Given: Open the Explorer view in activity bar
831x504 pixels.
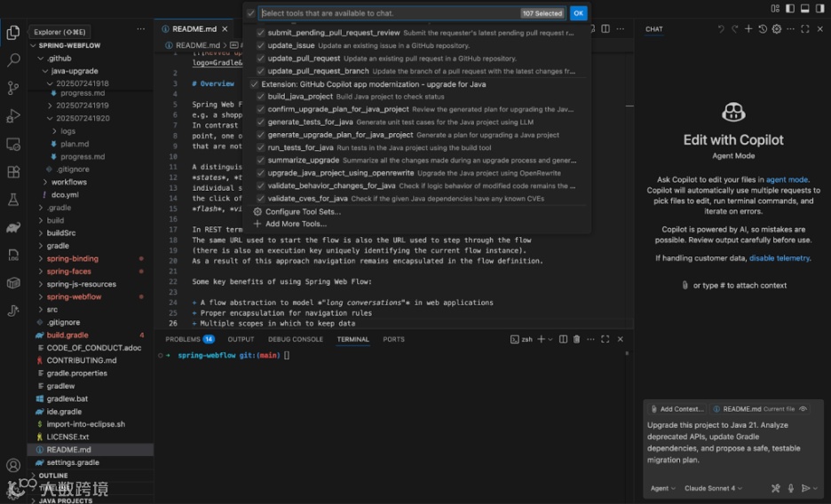Looking at the screenshot, I should (x=13, y=32).
